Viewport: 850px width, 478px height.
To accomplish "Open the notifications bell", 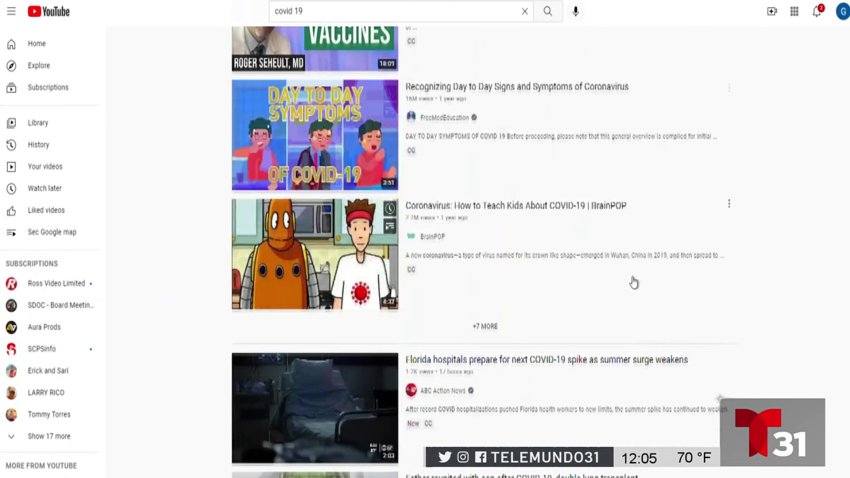I will [x=817, y=11].
